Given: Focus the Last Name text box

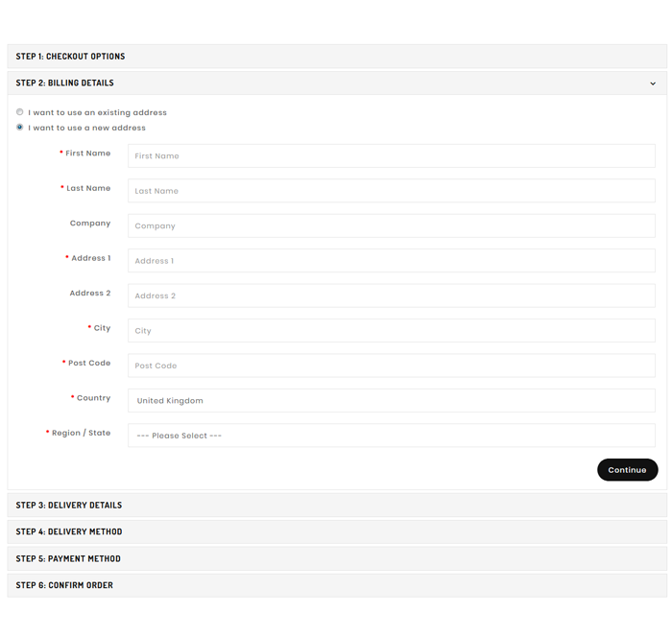Looking at the screenshot, I should [x=391, y=191].
